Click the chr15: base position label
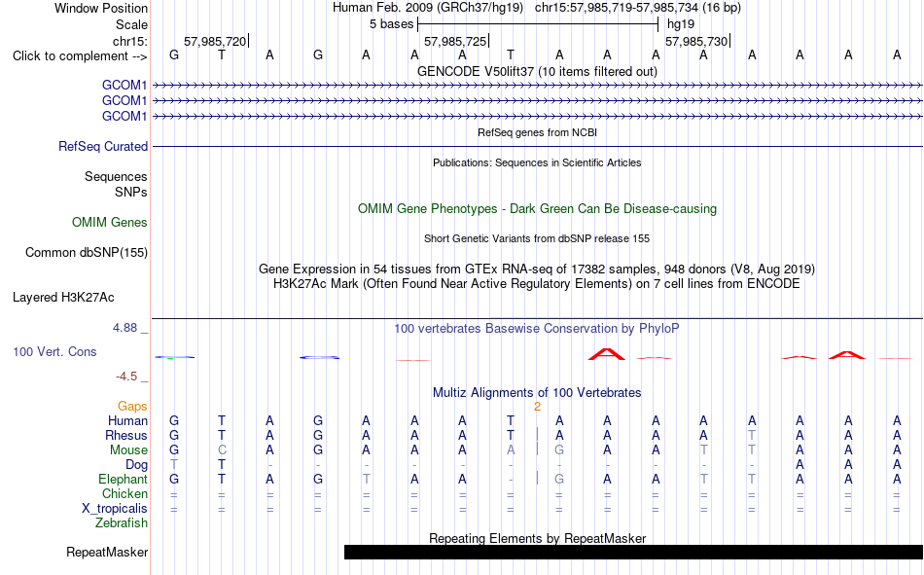This screenshot has width=924, height=575. [x=130, y=41]
